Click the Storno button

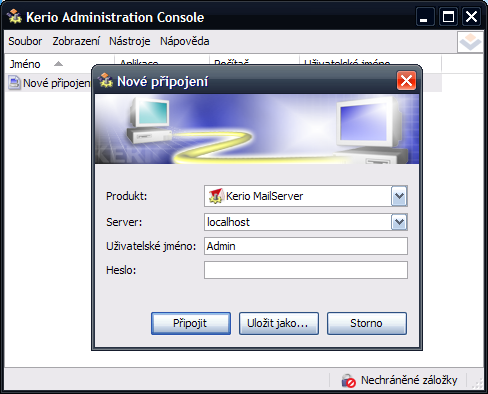[x=367, y=323]
